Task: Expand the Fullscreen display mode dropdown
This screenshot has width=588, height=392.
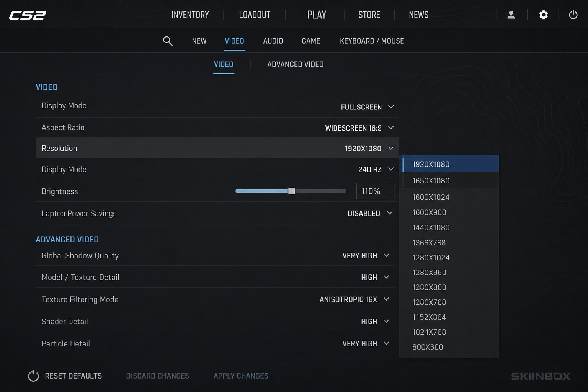Action: tap(367, 107)
